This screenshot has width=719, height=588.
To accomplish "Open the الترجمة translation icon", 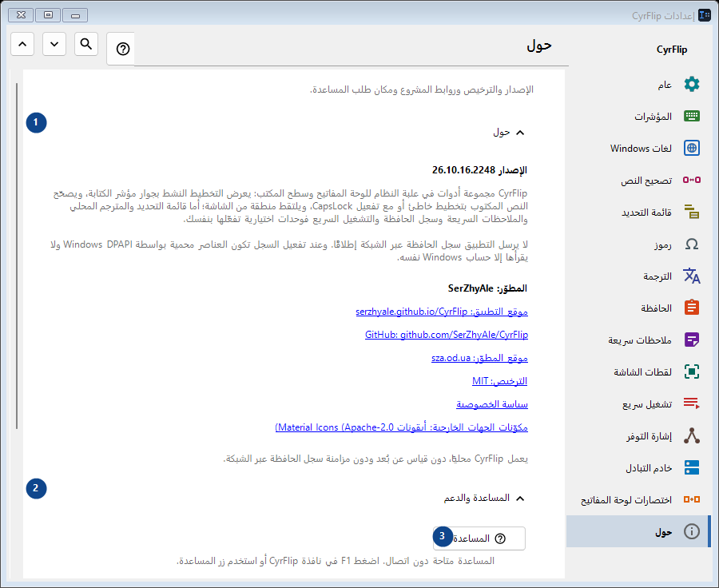I will pos(692,276).
